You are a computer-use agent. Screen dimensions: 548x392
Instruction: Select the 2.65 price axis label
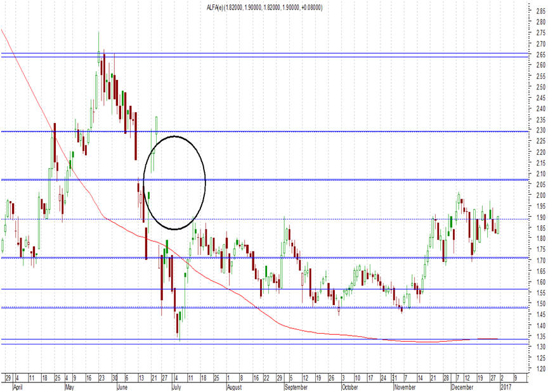pos(540,55)
